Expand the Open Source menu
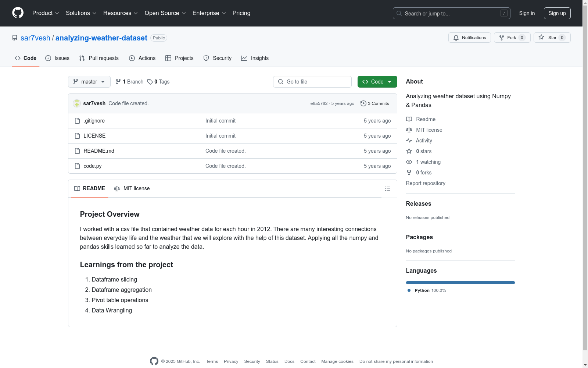Viewport: 588px width, 368px height. point(165,13)
